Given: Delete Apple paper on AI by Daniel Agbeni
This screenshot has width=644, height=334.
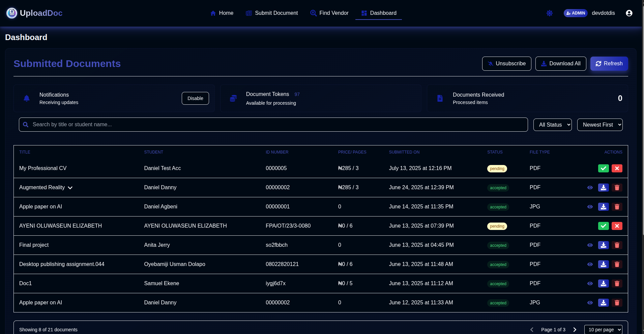Looking at the screenshot, I should 617,207.
